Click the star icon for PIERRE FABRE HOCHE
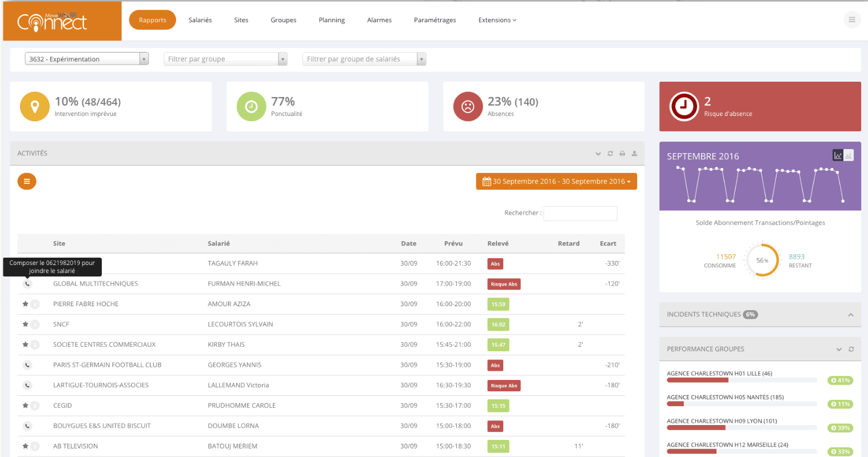The height and width of the screenshot is (457, 868). coord(25,304)
